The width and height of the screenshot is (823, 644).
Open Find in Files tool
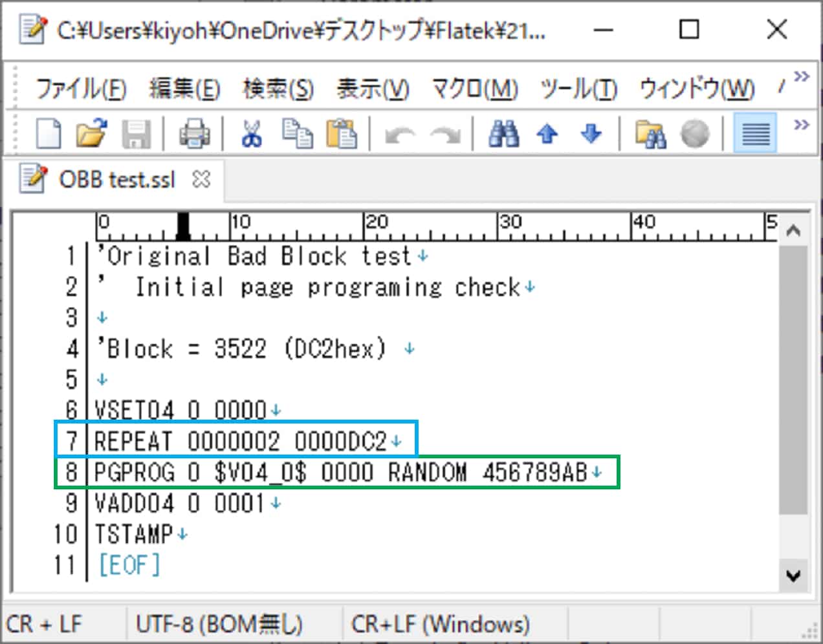[x=652, y=133]
